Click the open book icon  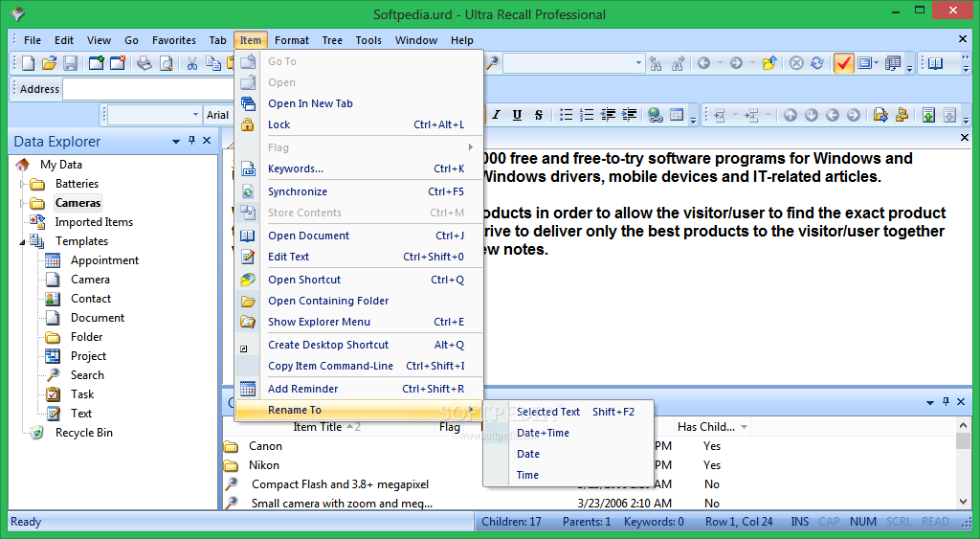[x=935, y=63]
